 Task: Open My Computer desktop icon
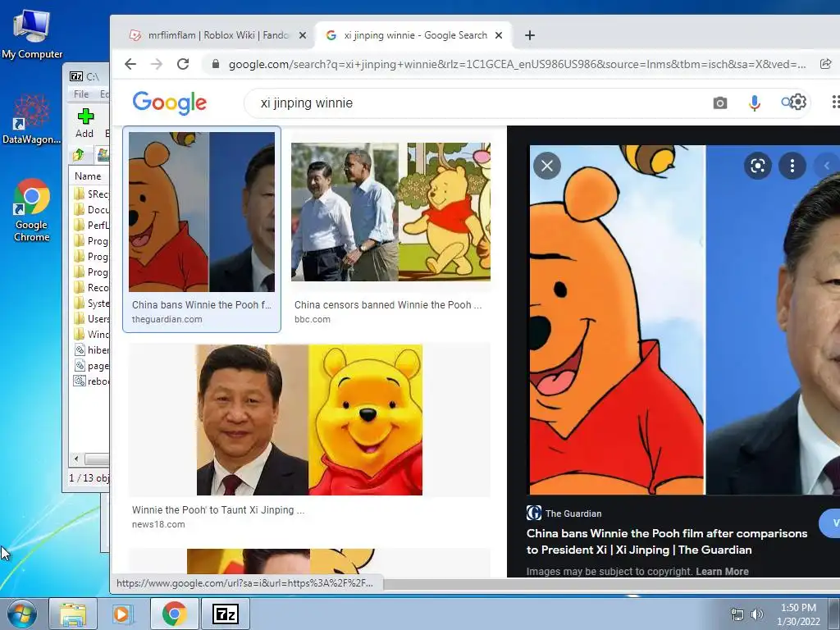tap(32, 34)
